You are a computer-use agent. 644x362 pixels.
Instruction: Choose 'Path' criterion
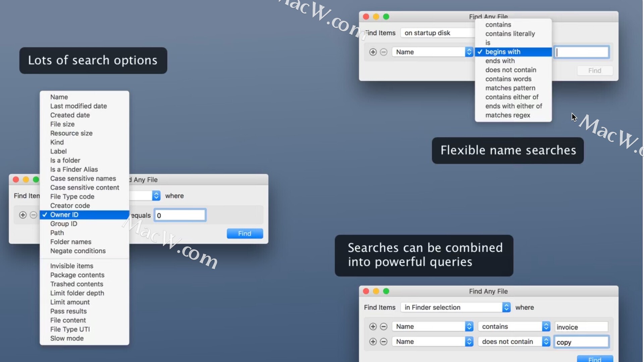pos(84,233)
